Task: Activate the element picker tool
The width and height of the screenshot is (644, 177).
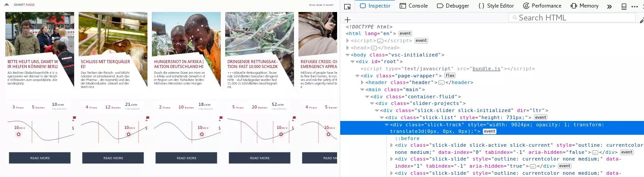Action: tap(347, 6)
